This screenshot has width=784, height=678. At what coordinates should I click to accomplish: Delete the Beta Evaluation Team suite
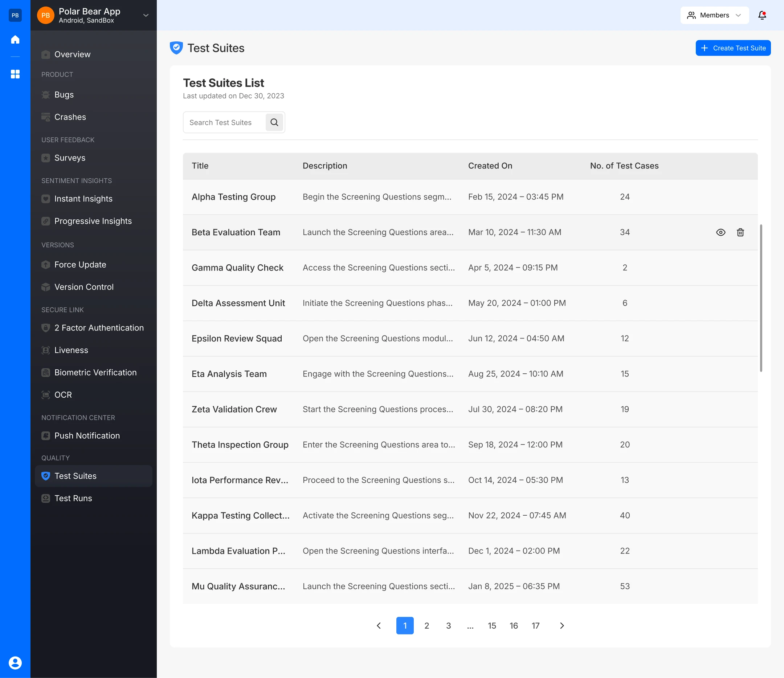[740, 232]
